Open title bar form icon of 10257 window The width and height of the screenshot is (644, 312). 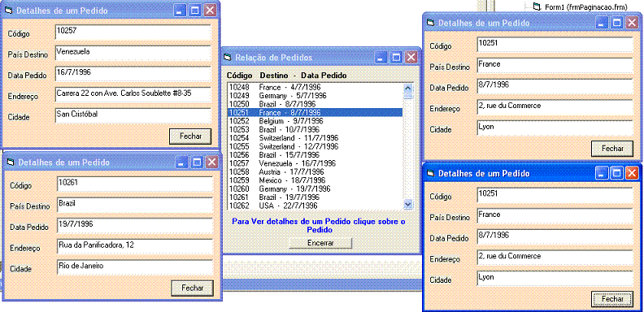(9, 11)
